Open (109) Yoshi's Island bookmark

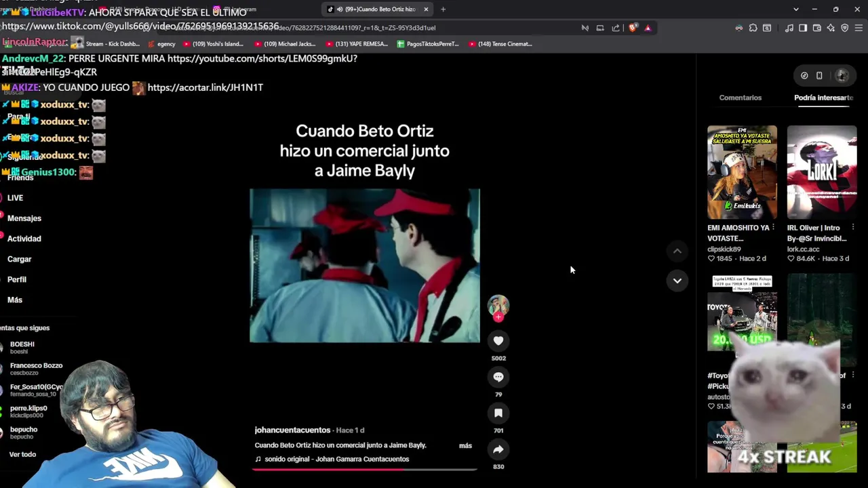(213, 44)
